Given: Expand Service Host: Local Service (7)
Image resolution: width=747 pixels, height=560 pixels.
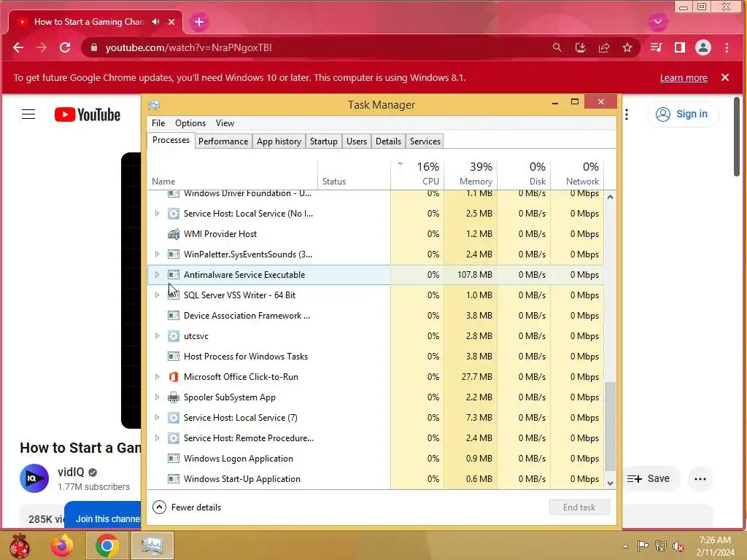Looking at the screenshot, I should (x=158, y=418).
